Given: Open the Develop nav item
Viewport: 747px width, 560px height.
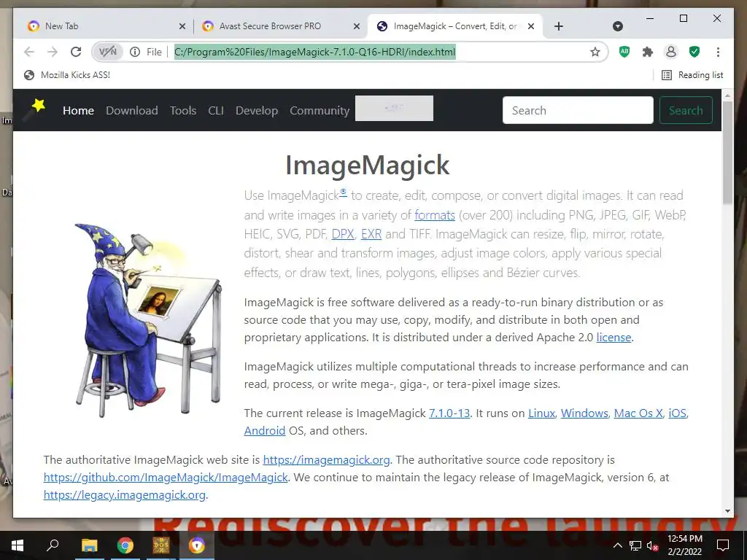Looking at the screenshot, I should [x=256, y=111].
